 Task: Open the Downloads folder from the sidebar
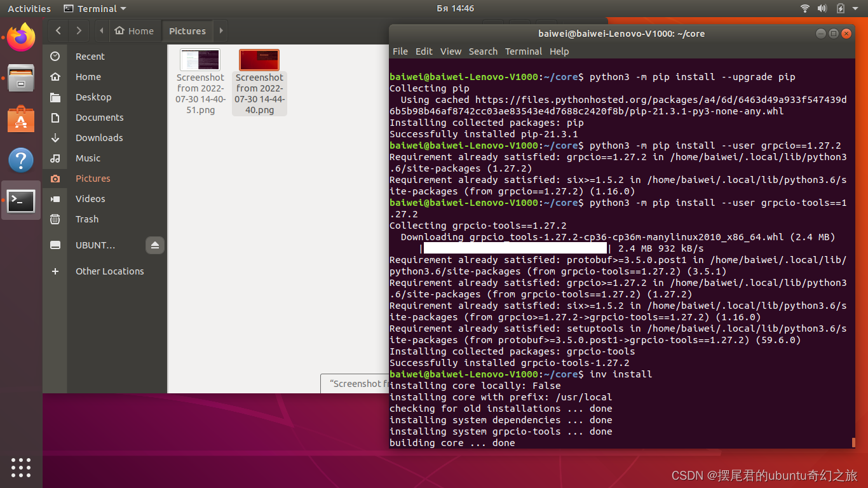pos(99,137)
